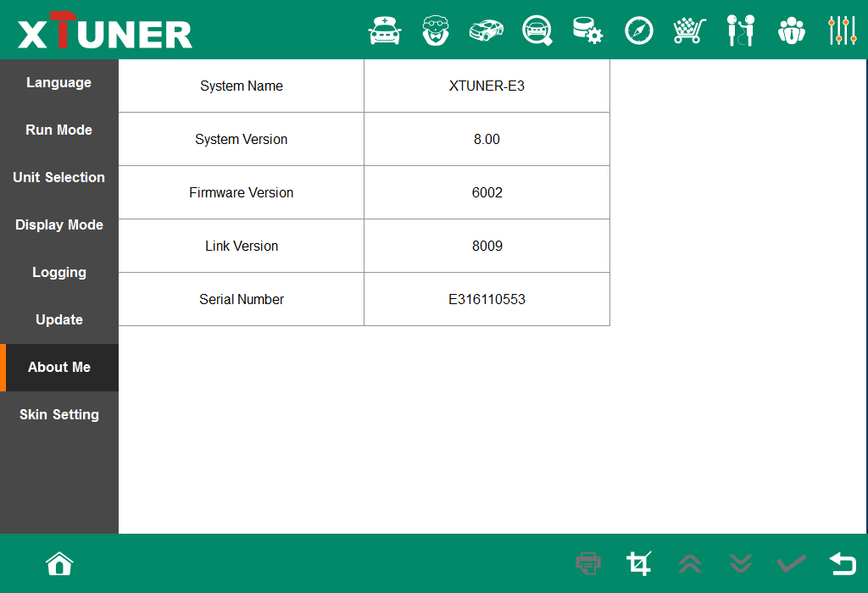Click the two-people remote support icon

point(741,30)
